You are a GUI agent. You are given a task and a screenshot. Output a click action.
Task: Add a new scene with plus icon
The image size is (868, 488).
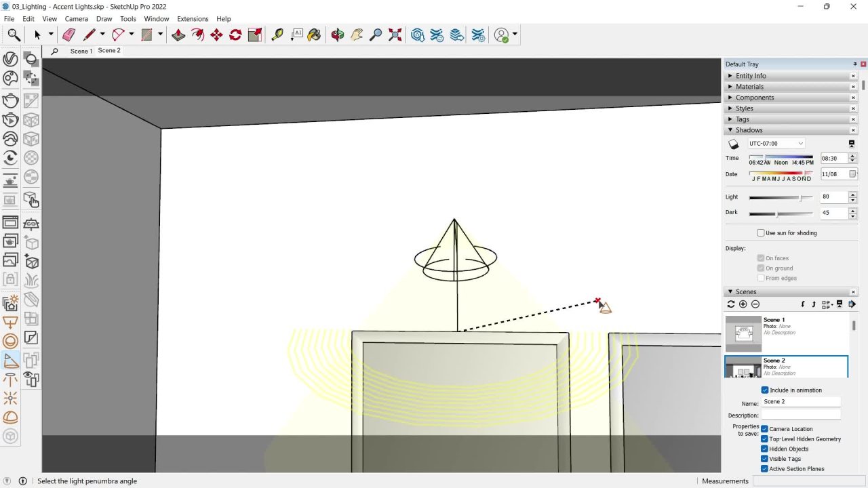point(743,304)
